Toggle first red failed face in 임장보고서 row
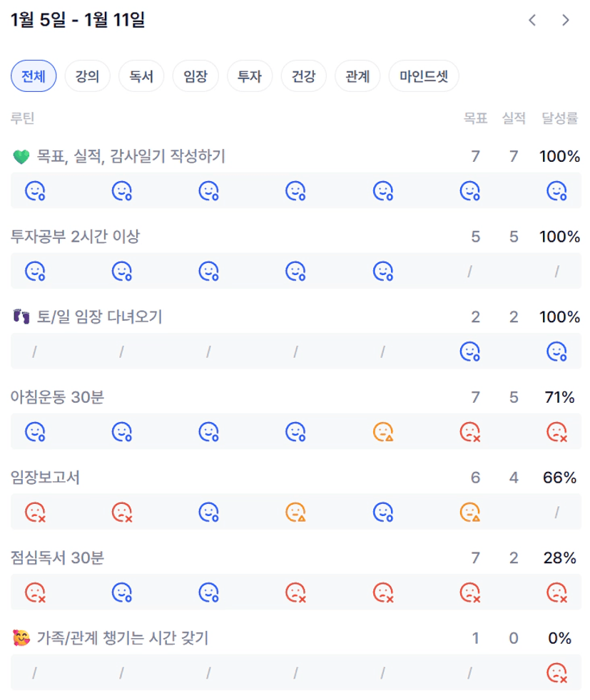This screenshot has width=590, height=700. tap(35, 512)
